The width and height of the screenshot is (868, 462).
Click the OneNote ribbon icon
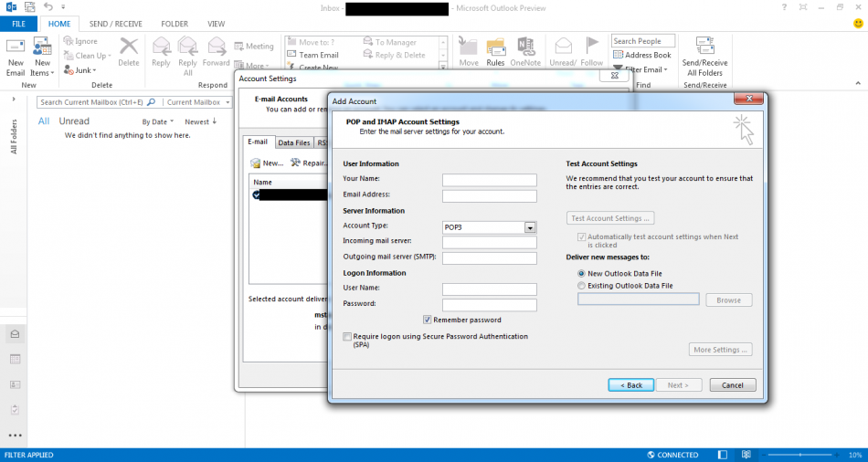pos(525,47)
